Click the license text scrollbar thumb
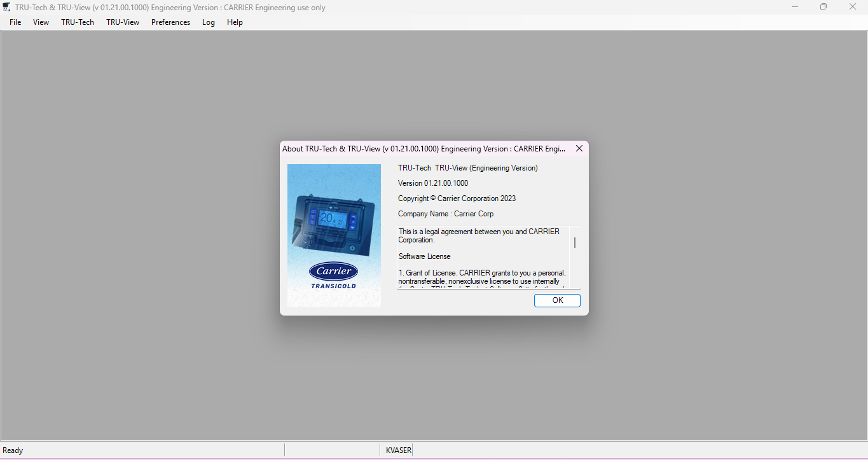 [575, 242]
